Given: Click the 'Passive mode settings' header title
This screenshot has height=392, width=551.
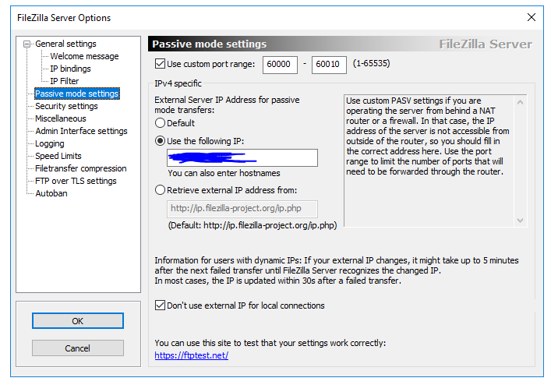Looking at the screenshot, I should 210,44.
